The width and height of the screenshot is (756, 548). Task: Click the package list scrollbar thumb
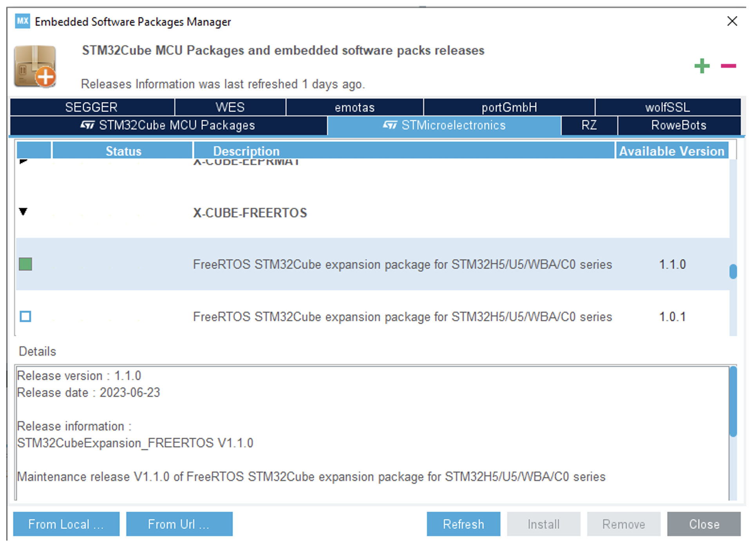733,271
